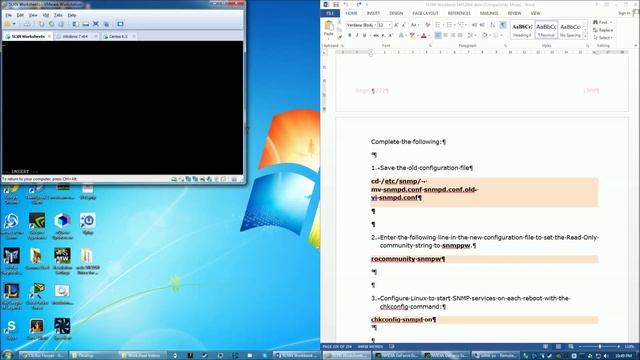640x360 pixels.
Task: Click the Shrink Font icon
Action: click(x=404, y=25)
